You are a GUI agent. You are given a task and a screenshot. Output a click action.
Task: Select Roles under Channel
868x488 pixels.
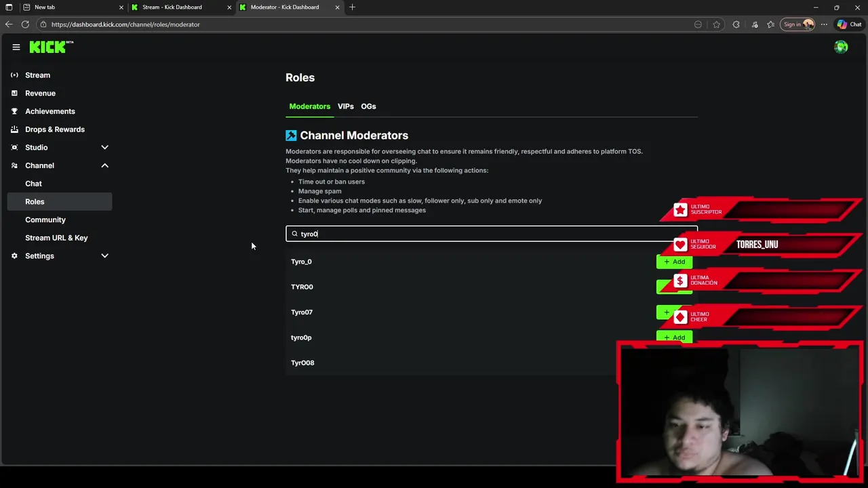pos(60,201)
